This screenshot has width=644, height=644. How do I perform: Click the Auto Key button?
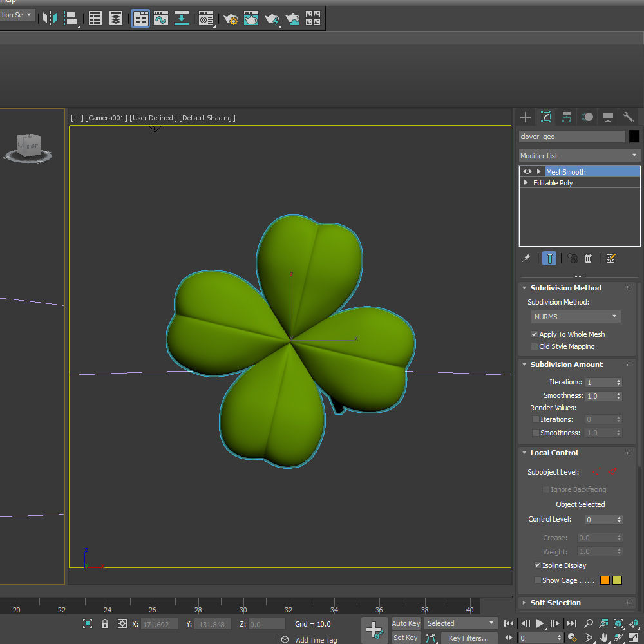tap(406, 623)
